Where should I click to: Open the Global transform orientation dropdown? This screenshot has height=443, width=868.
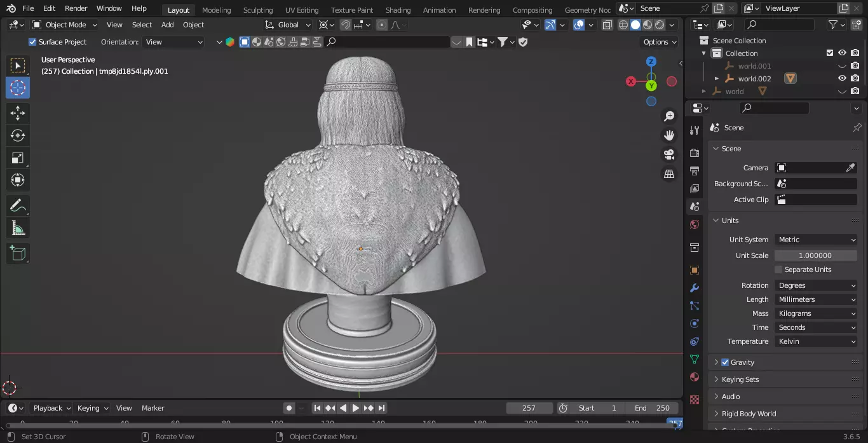tap(288, 25)
